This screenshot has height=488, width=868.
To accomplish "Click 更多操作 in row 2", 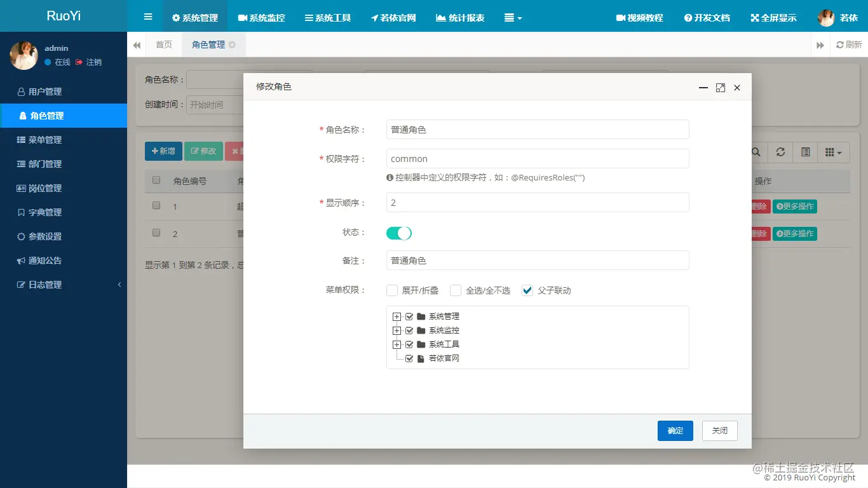I will [x=795, y=234].
